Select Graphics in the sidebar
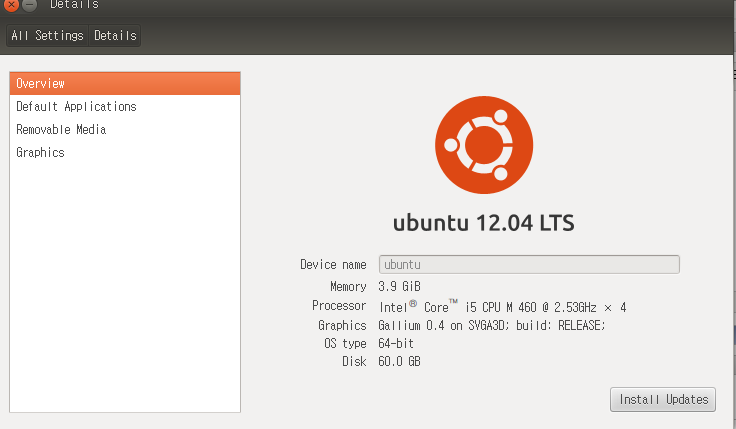Viewport: 736px width, 429px height. coord(125,153)
